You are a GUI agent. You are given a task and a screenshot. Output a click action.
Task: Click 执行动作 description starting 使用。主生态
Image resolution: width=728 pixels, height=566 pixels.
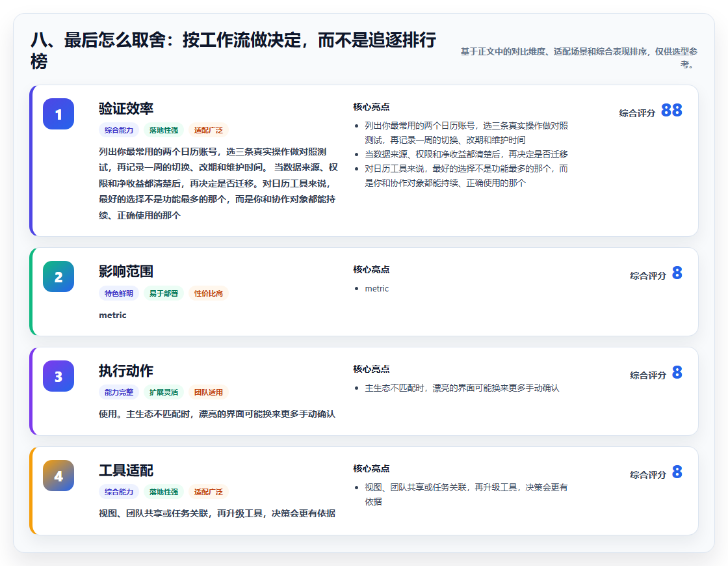pos(217,414)
